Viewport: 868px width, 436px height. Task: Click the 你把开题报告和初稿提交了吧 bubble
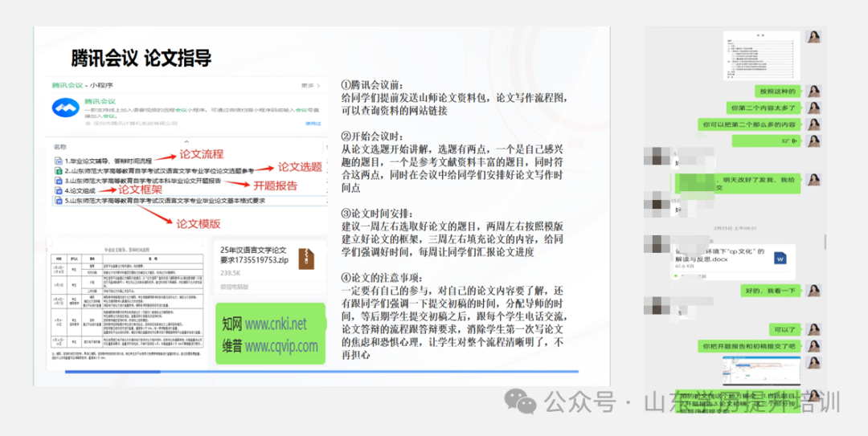(x=749, y=346)
